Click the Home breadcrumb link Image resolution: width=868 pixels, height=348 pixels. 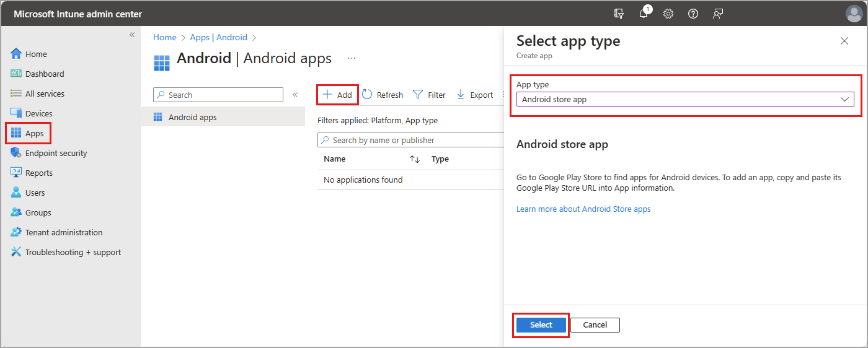[x=165, y=38]
